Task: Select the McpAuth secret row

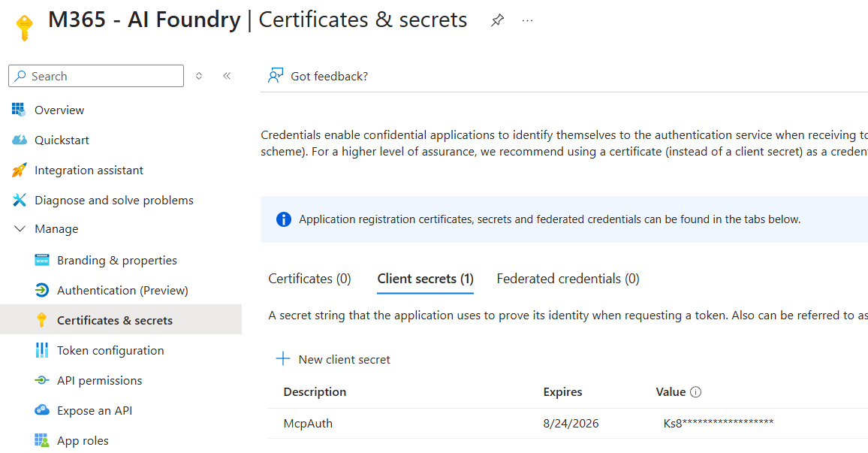Action: pyautogui.click(x=308, y=423)
